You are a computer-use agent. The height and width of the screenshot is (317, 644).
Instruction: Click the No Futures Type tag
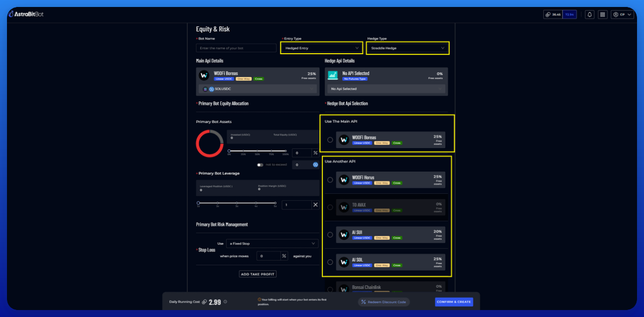tap(356, 79)
